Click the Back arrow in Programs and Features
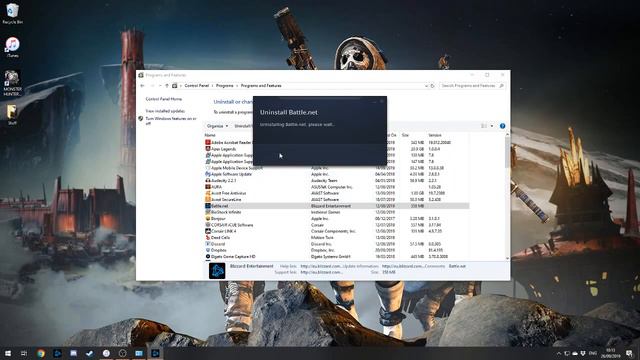The width and height of the screenshot is (640, 360). tap(142, 86)
